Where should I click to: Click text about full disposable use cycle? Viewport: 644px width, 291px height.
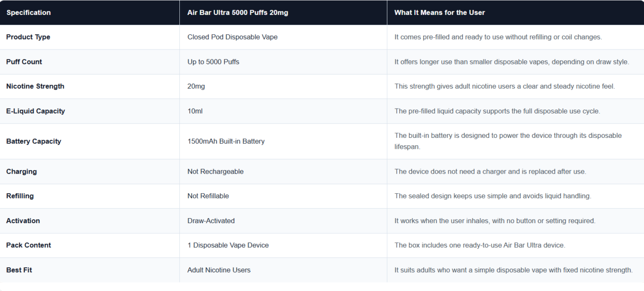[497, 111]
